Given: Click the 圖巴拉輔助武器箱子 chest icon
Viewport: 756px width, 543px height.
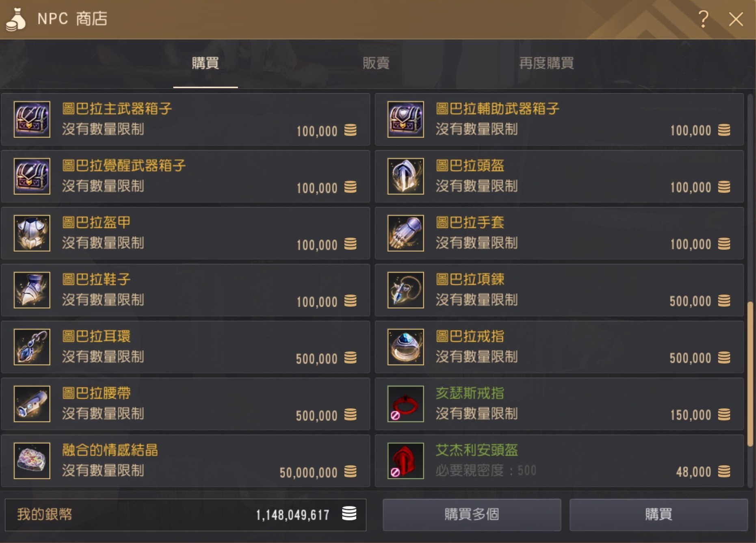Looking at the screenshot, I should [x=406, y=119].
